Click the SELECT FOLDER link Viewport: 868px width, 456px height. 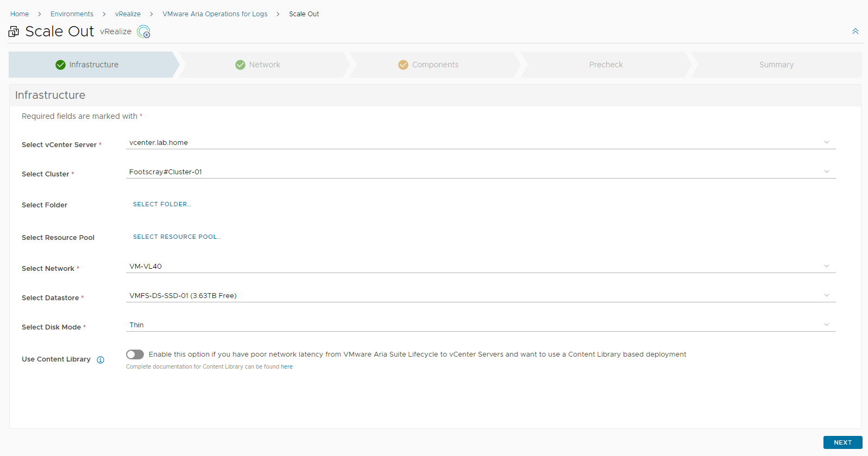(x=161, y=205)
